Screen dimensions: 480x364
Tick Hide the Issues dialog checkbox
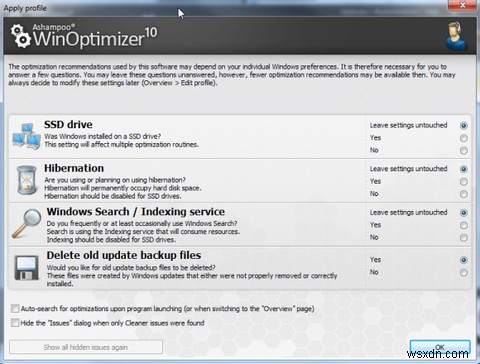point(15,323)
